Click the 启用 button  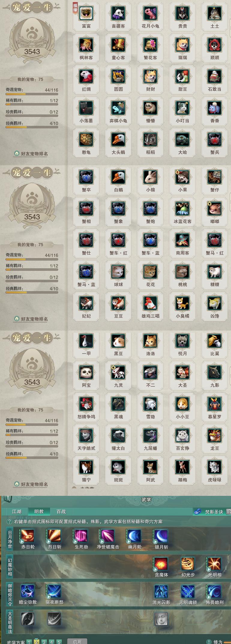coord(77,642)
